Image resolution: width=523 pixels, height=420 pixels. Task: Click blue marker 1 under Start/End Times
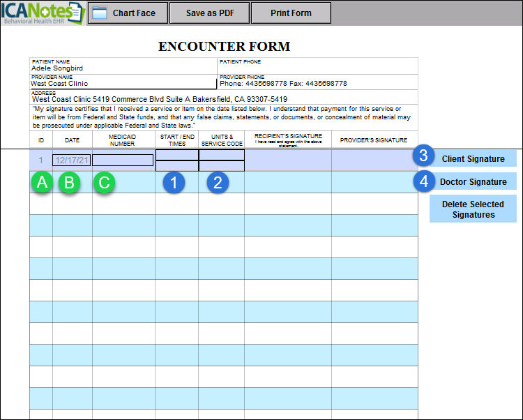174,183
